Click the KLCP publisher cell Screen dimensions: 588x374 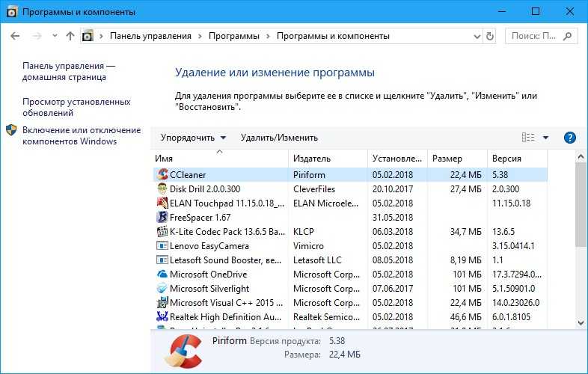point(304,232)
